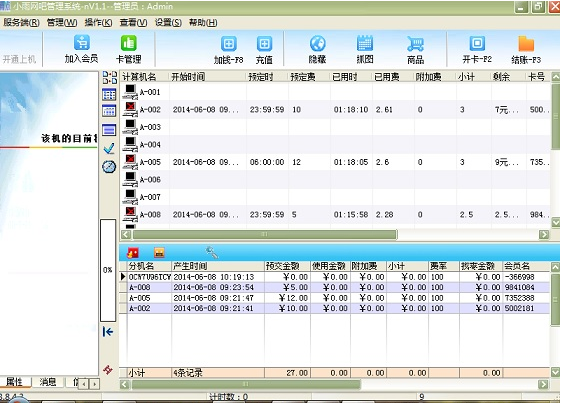
Task: Click the 隐藏 globe icon
Action: pos(318,44)
